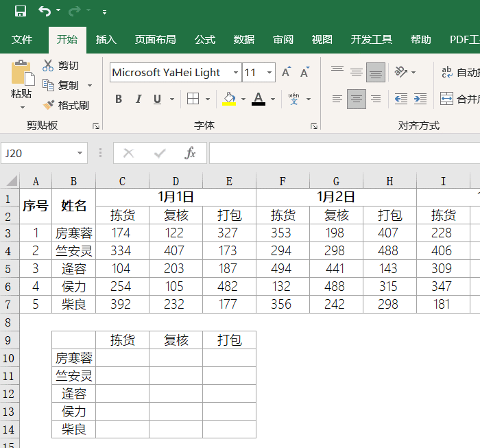Click the 剪切 scissors button
The image size is (480, 448).
coord(61,66)
